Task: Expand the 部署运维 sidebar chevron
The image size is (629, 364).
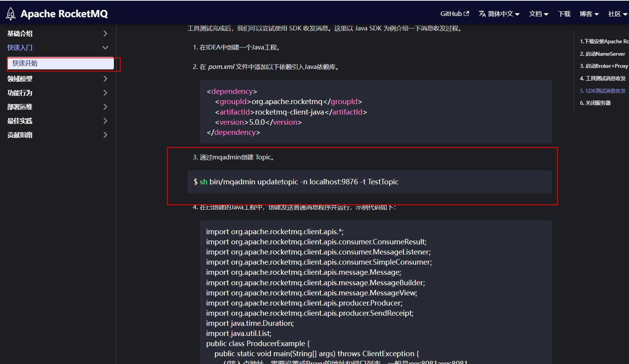Action: tap(105, 107)
